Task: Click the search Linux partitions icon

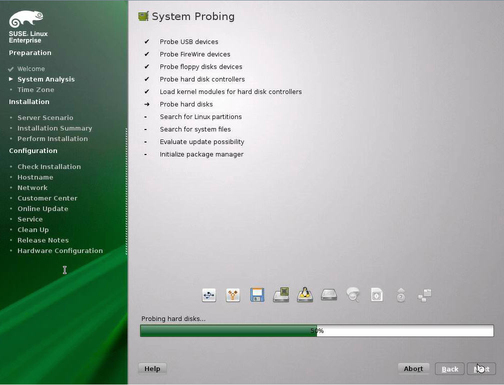Action: (x=353, y=295)
